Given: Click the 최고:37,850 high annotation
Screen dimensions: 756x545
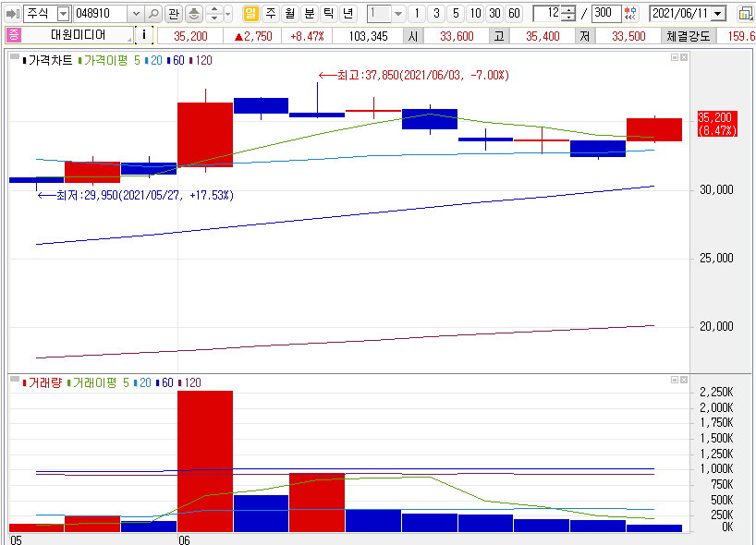Looking at the screenshot, I should click(414, 75).
